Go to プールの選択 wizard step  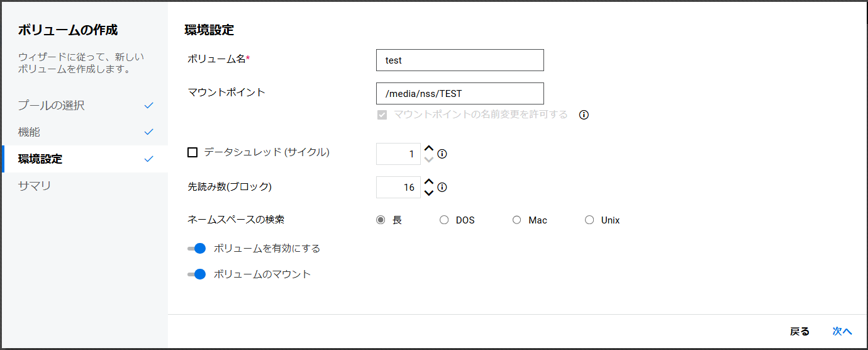[52, 106]
